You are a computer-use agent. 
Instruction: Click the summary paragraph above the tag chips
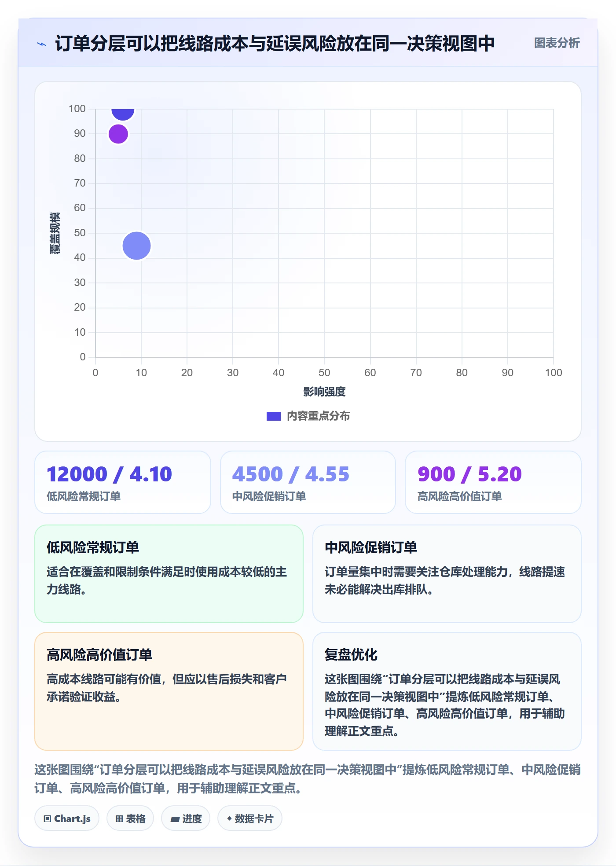[x=308, y=779]
